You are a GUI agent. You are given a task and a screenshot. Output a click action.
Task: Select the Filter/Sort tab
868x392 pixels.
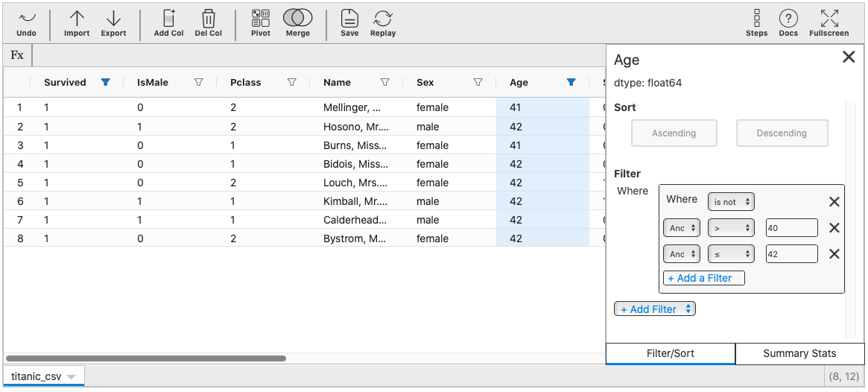(671, 354)
